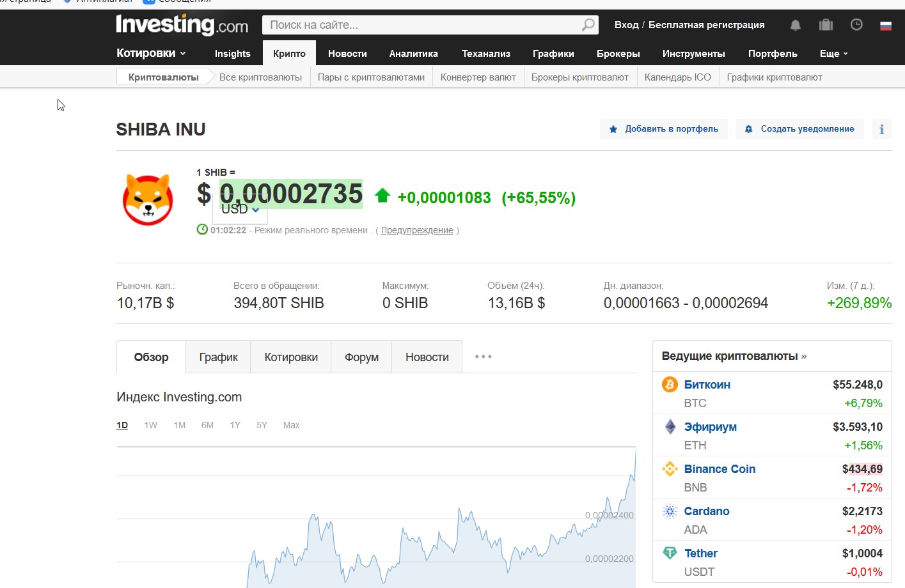This screenshot has width=905, height=588.
Task: Expand the Котировки menu
Action: pyautogui.click(x=151, y=53)
